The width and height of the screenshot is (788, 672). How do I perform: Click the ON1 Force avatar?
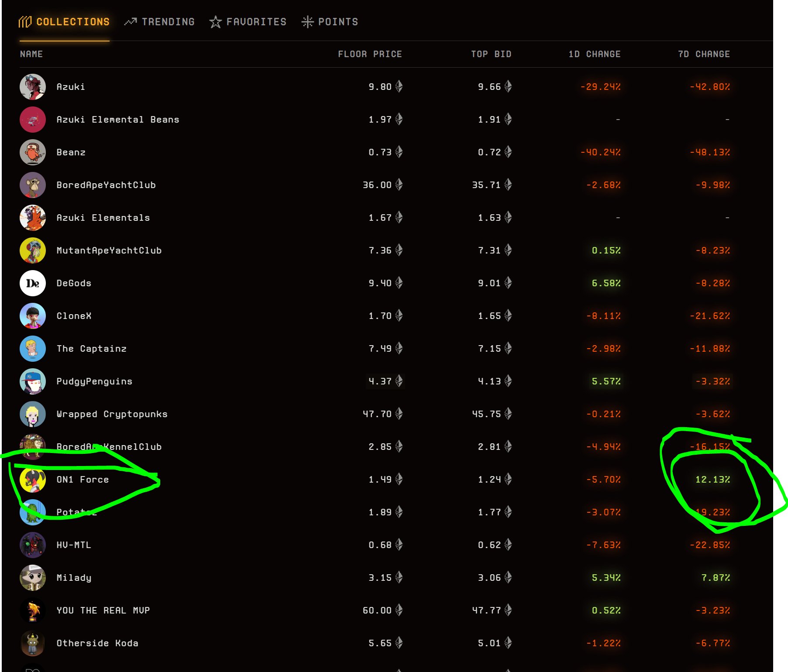33,480
